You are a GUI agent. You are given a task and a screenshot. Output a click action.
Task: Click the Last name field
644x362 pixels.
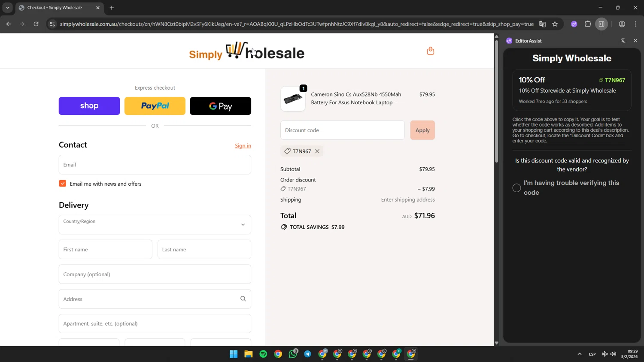tap(204, 250)
